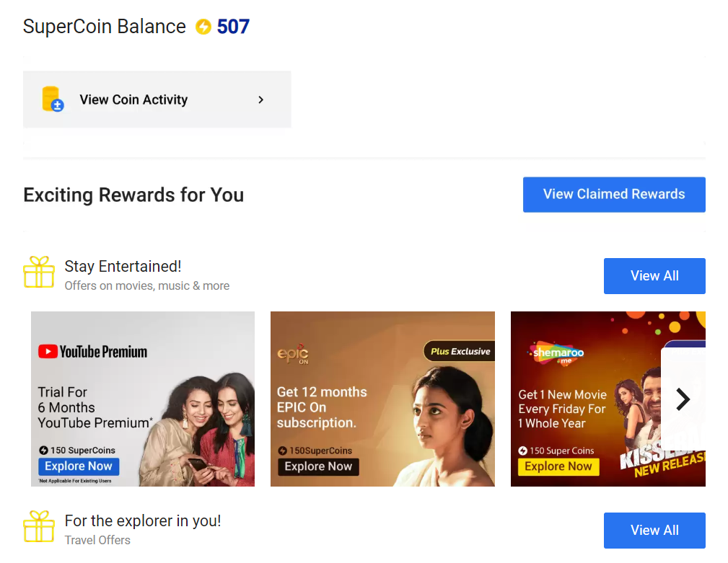Explore Now on YouTube Premium offer
Screen dimensions: 728x563
pos(79,466)
